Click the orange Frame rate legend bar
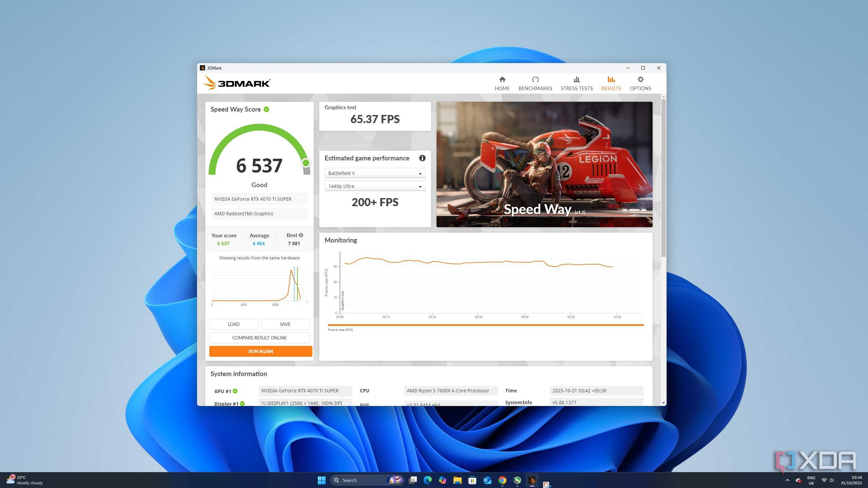The image size is (868, 488). 485,325
